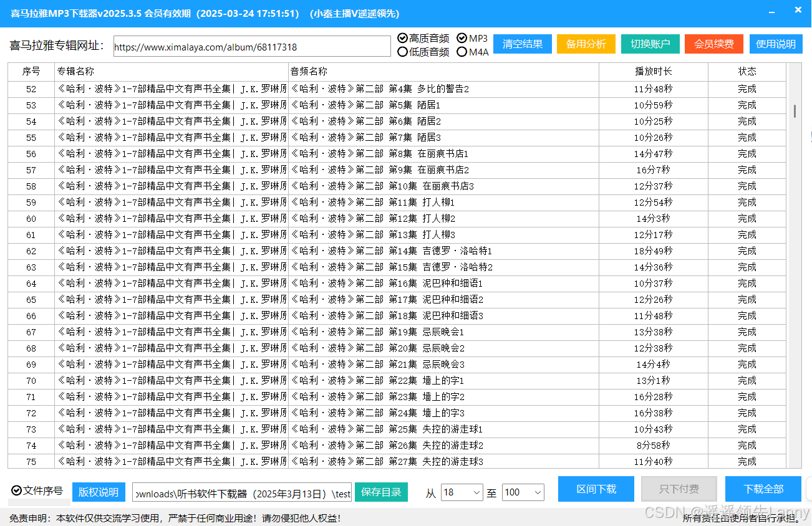This screenshot has height=526, width=812.
Task: Click the 状态 column header
Action: 747,72
